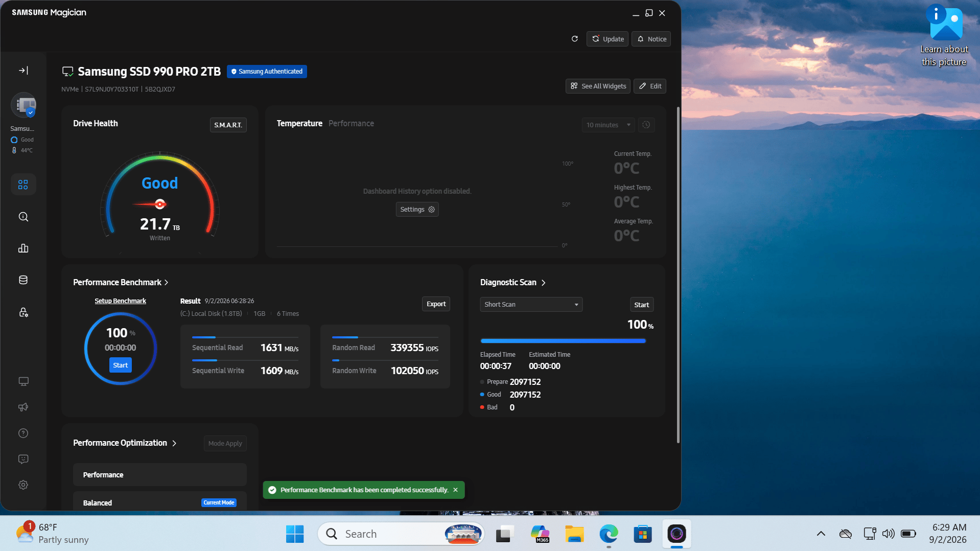Image resolution: width=980 pixels, height=551 pixels.
Task: Select the Samsung drive thumbnail in sidebar
Action: (x=24, y=105)
